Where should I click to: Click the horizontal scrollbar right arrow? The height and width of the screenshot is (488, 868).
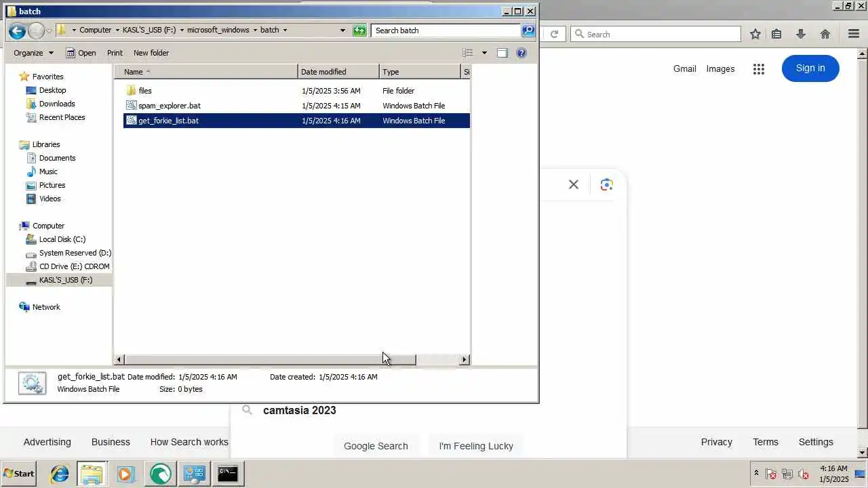(465, 360)
